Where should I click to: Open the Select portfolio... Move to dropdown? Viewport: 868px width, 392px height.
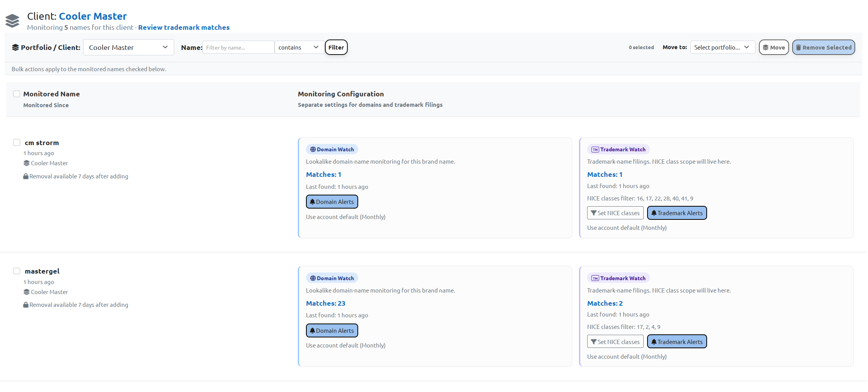pyautogui.click(x=723, y=47)
